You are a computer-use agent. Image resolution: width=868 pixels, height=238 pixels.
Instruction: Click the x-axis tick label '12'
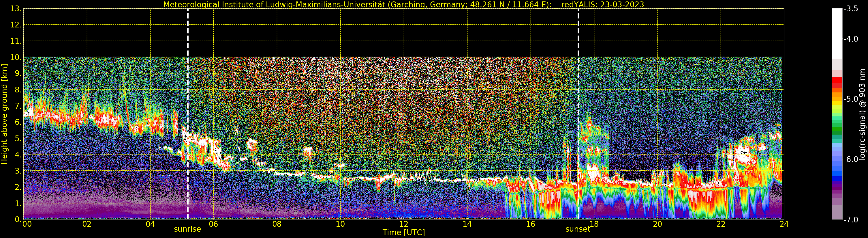(x=404, y=224)
